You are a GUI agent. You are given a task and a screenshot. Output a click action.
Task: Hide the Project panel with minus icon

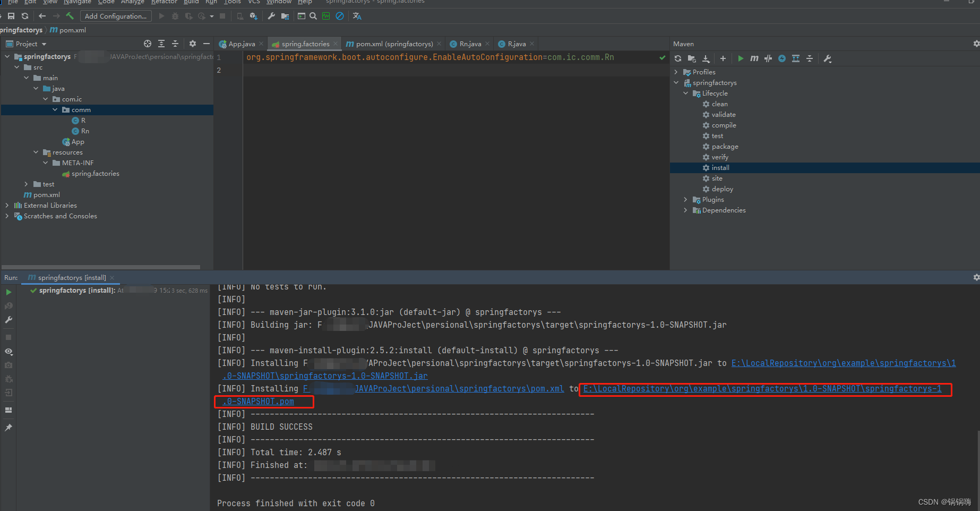pos(207,44)
